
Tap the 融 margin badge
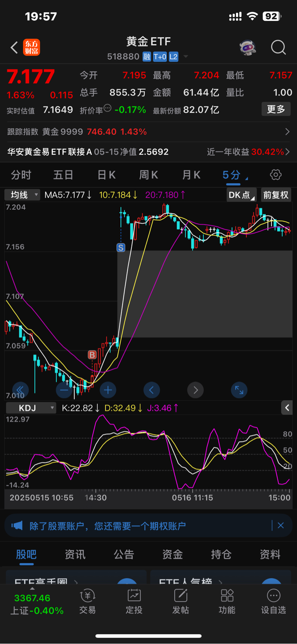pyautogui.click(x=147, y=57)
